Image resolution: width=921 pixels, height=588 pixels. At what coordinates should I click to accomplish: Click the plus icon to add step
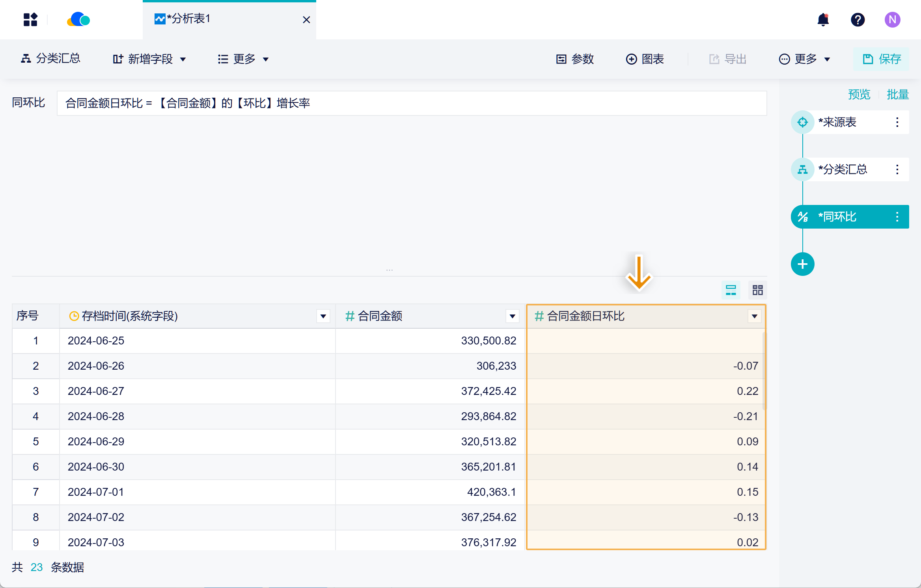tap(802, 264)
